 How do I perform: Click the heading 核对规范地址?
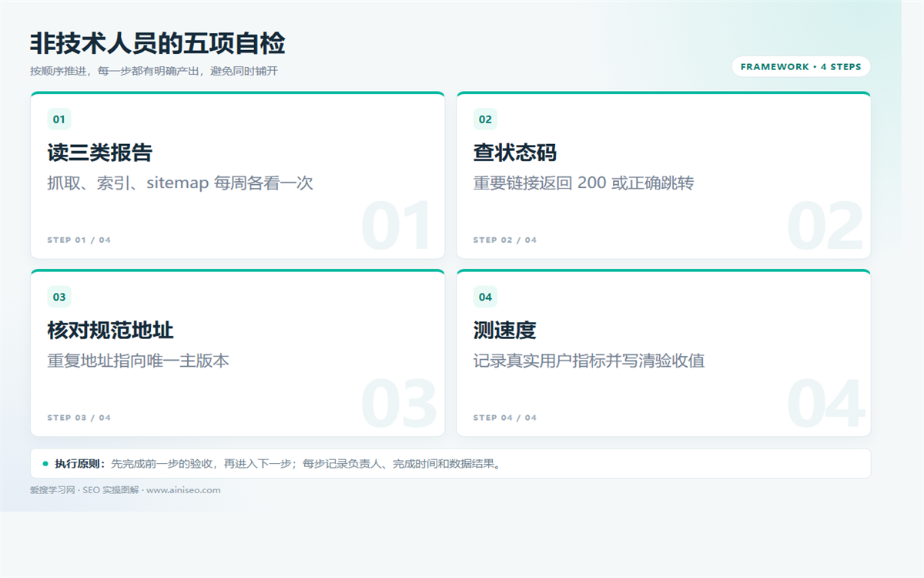click(111, 331)
